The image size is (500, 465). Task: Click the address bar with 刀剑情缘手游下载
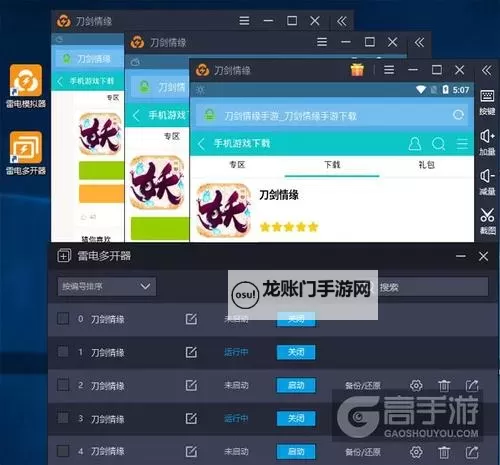332,115
